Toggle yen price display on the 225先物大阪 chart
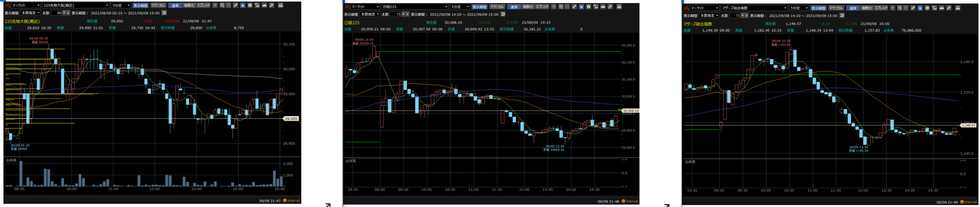 pyautogui.click(x=243, y=5)
